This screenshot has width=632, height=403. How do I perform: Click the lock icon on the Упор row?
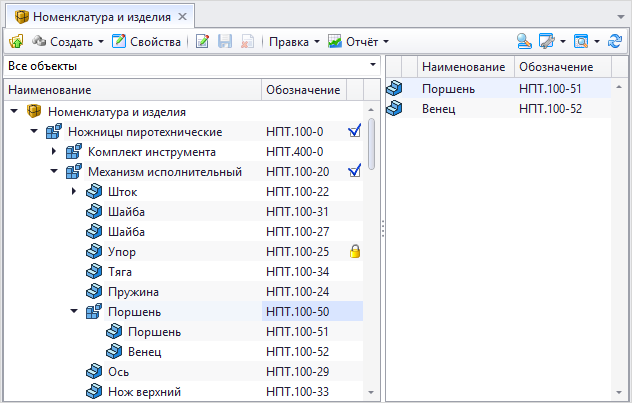pos(354,252)
